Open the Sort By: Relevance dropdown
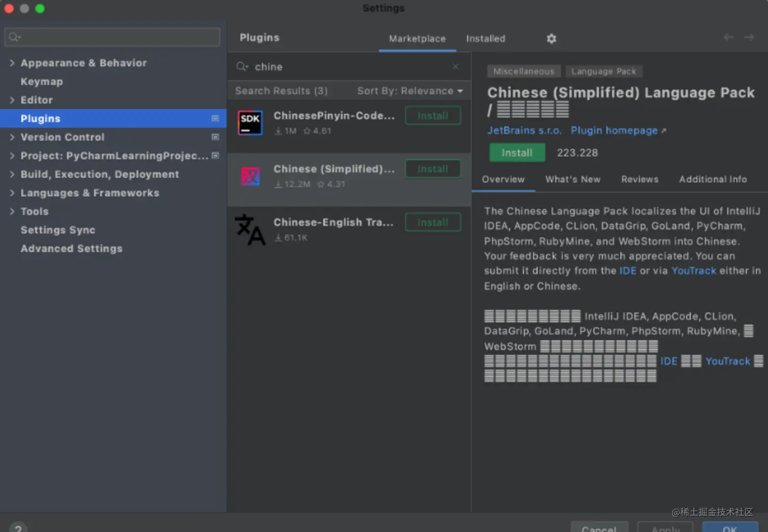The height and width of the screenshot is (532, 768). point(410,91)
